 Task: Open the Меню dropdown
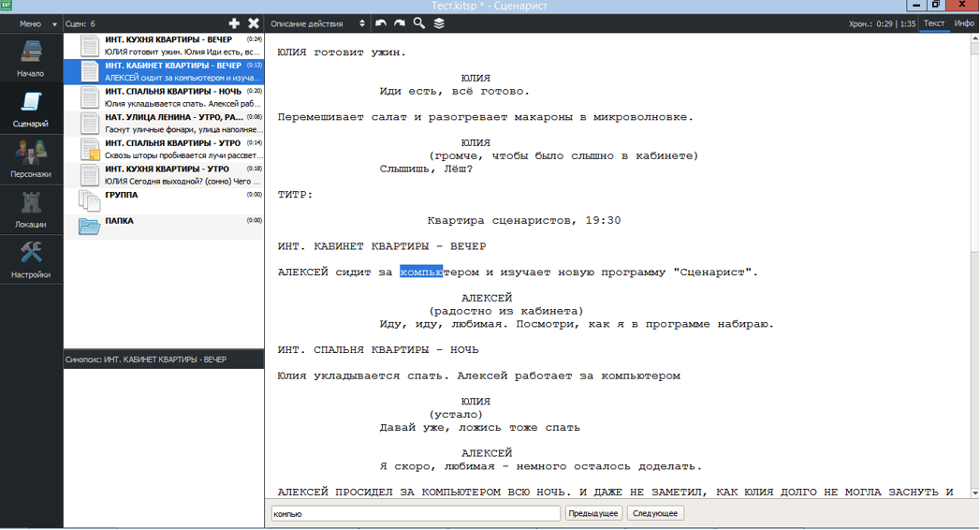point(37,23)
